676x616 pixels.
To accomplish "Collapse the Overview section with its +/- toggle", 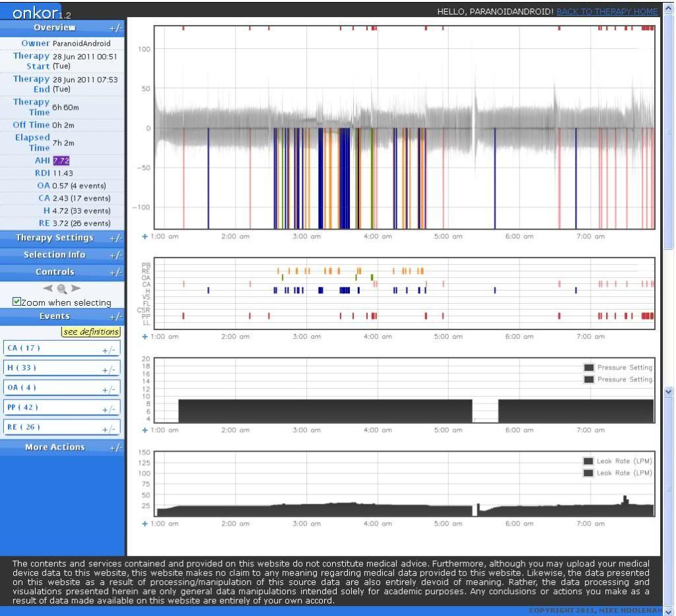I will coord(116,28).
